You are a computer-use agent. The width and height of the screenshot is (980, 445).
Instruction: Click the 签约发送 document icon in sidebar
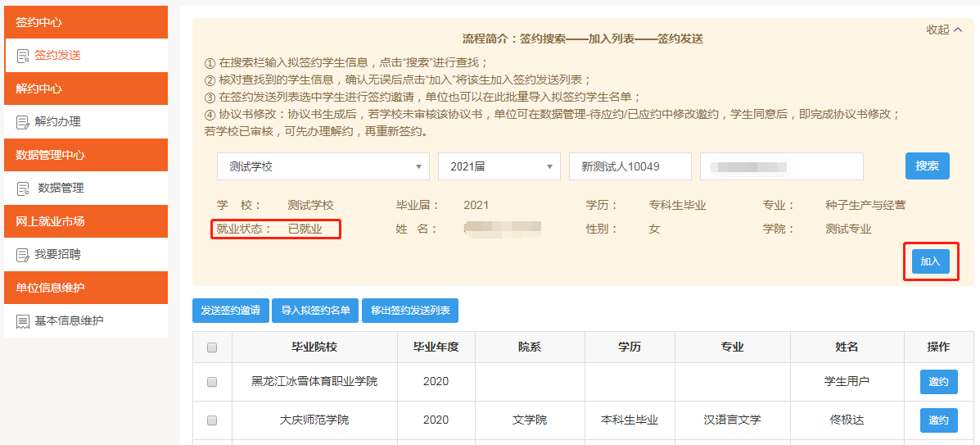[x=22, y=56]
